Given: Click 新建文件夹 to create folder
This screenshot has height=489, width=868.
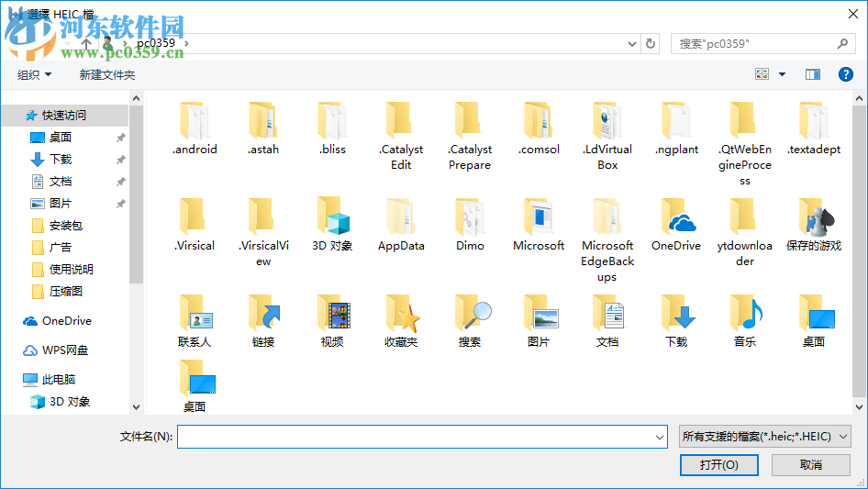Looking at the screenshot, I should coord(106,74).
